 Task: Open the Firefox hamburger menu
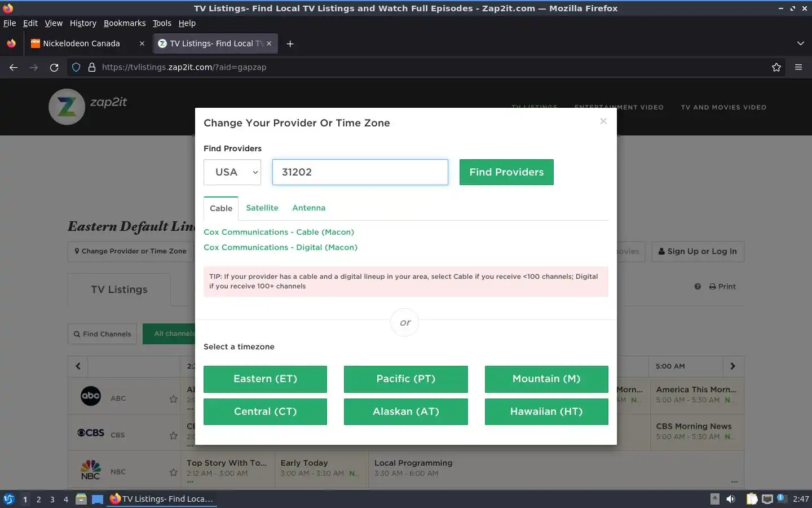click(798, 67)
